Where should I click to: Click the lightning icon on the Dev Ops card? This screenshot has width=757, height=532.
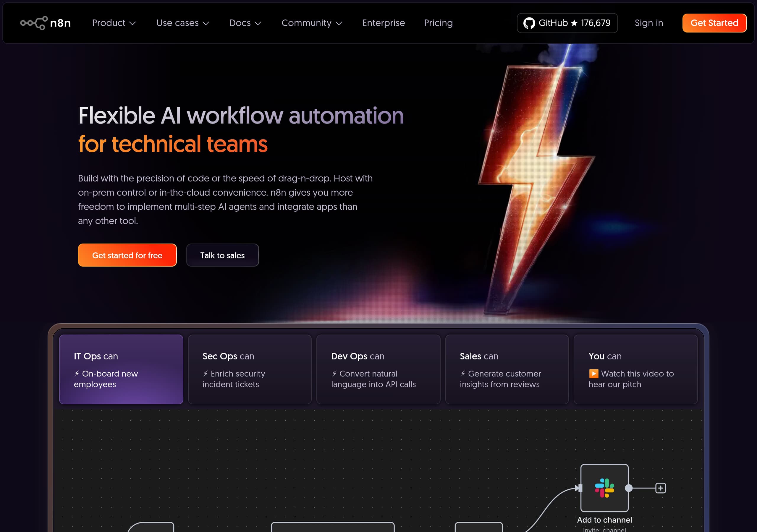pyautogui.click(x=334, y=374)
